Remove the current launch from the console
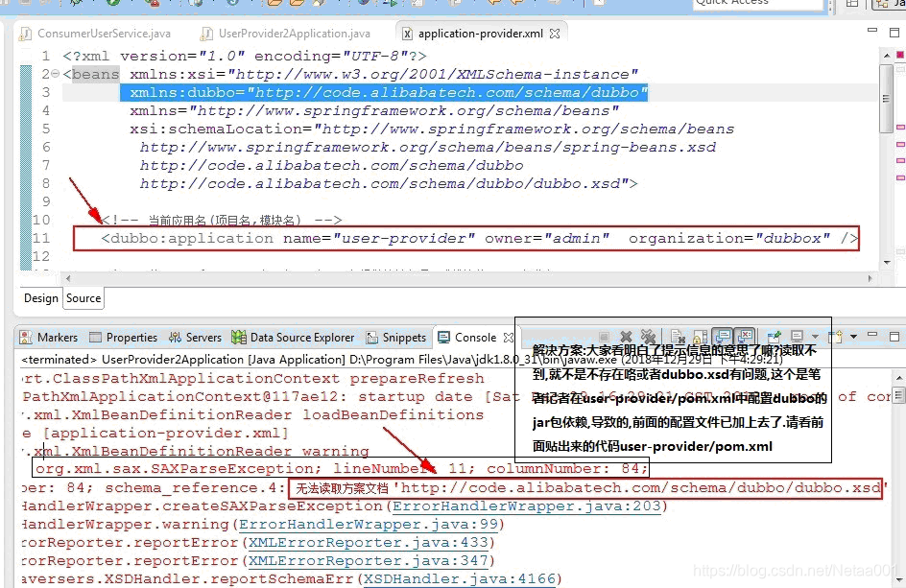 (x=626, y=336)
